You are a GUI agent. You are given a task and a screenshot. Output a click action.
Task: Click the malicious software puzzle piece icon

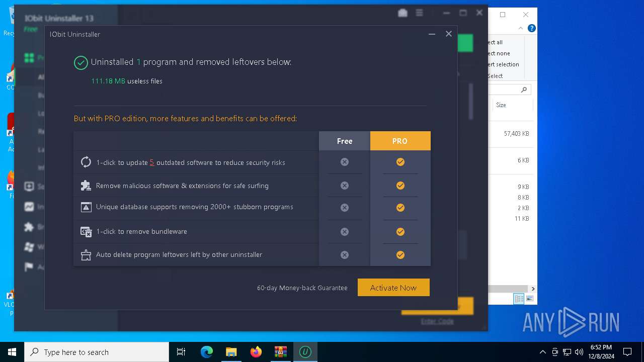[86, 185]
